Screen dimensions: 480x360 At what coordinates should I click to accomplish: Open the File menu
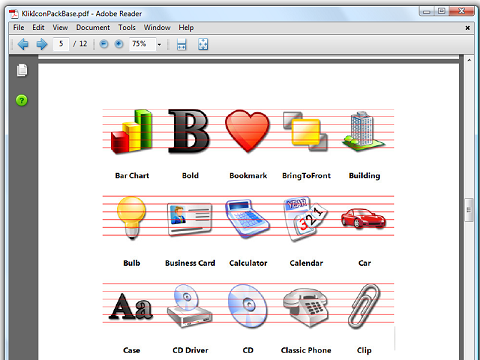(19, 27)
